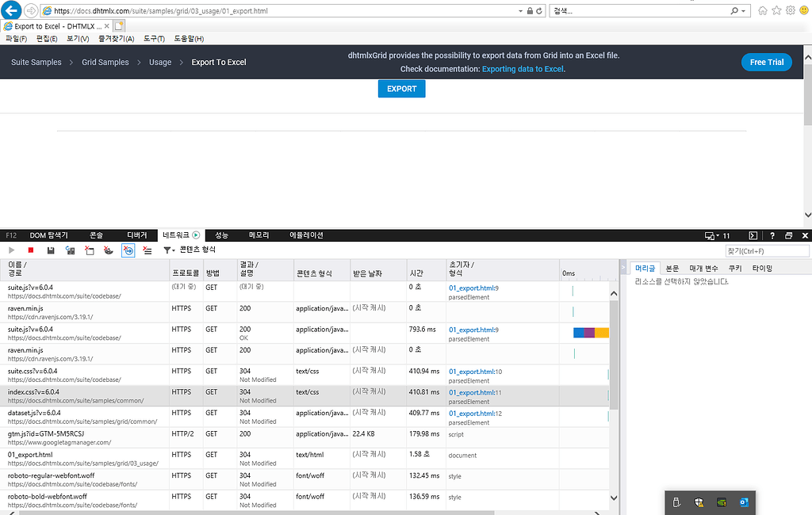Switch to the 콘솔 developer tab
812x515 pixels.
coord(96,235)
